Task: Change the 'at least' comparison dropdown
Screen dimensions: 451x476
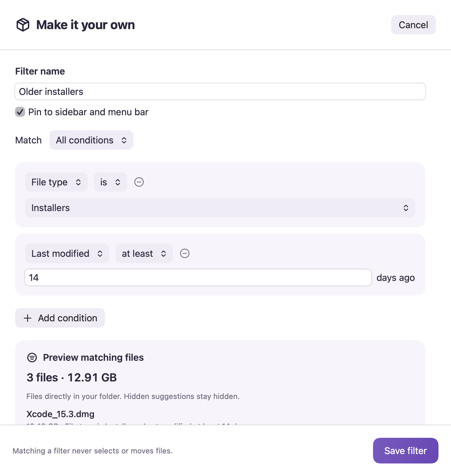Action: click(144, 253)
